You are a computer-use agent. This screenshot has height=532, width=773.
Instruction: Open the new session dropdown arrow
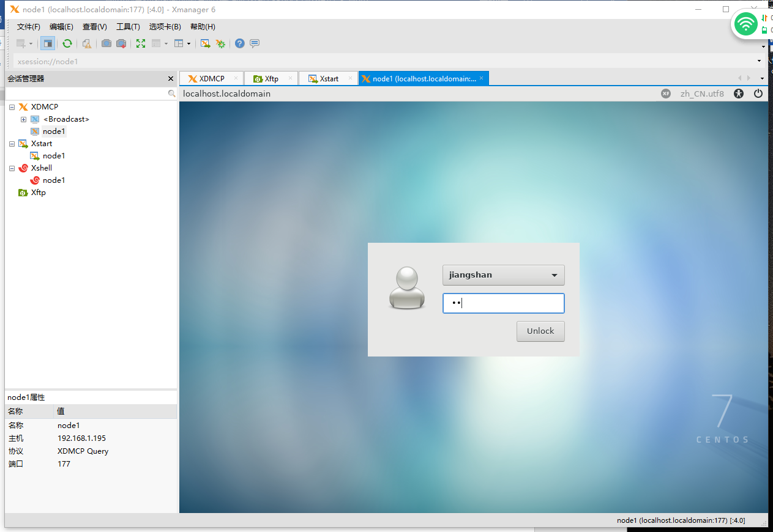[x=31, y=43]
